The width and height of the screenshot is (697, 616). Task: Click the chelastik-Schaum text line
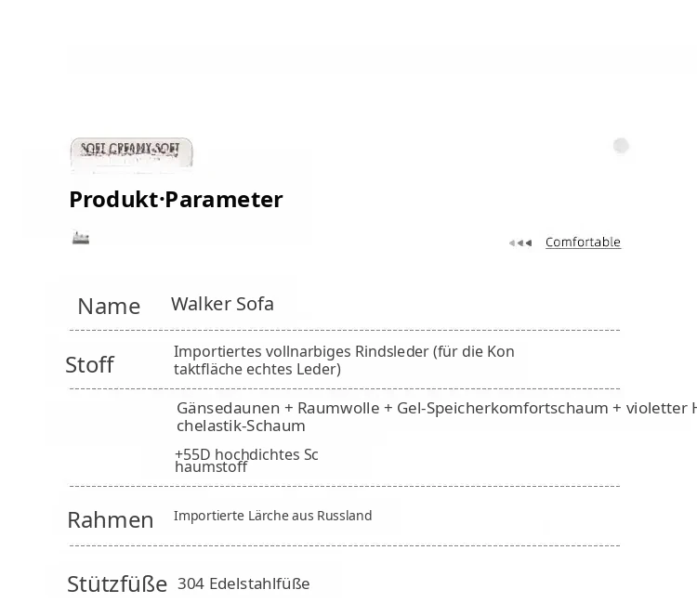[x=241, y=426]
